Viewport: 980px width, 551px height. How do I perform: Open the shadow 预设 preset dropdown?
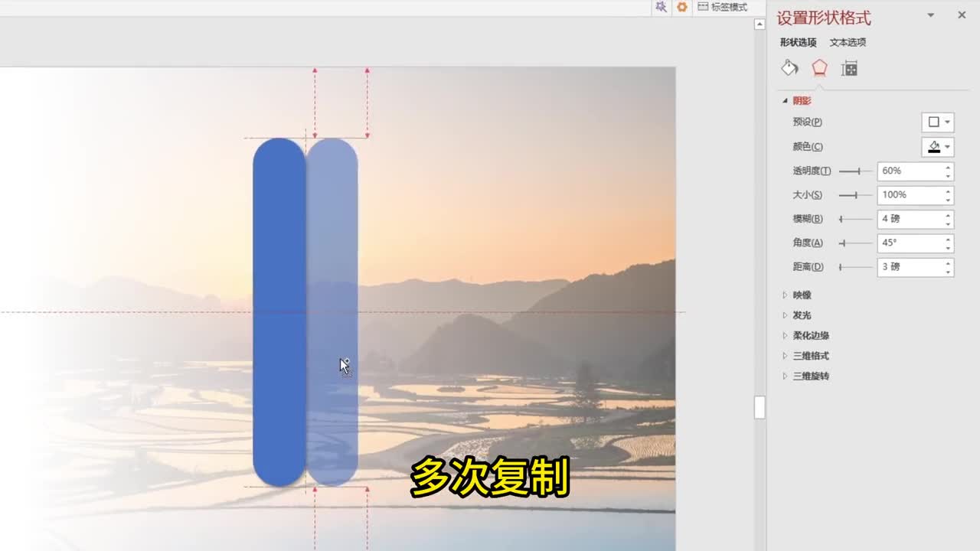(x=938, y=122)
